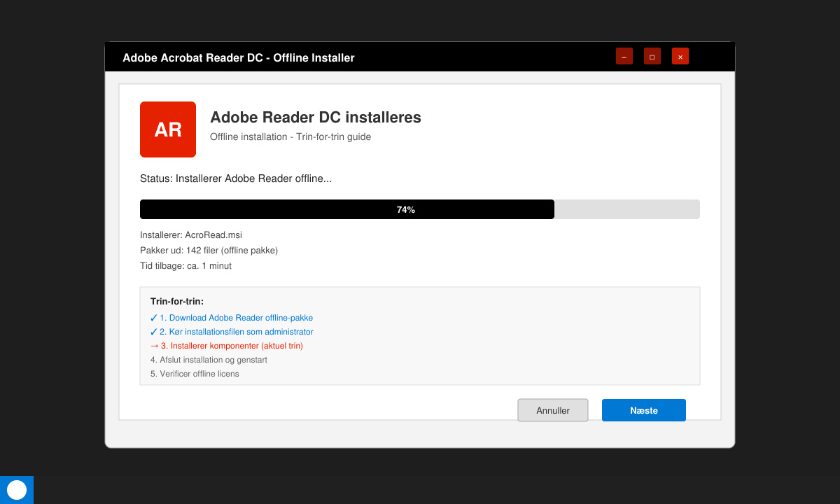
Task: Click step 5 Verificer offline licens
Action: point(195,374)
